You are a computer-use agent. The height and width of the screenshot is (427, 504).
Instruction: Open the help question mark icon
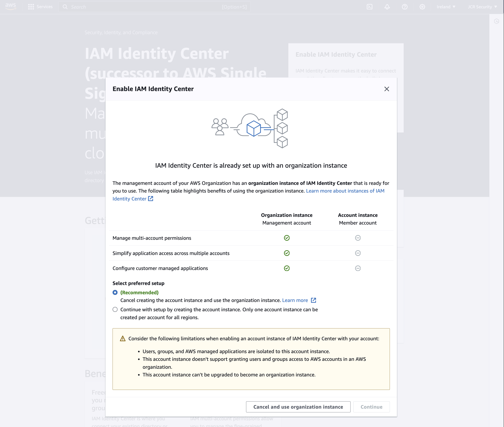point(404,7)
